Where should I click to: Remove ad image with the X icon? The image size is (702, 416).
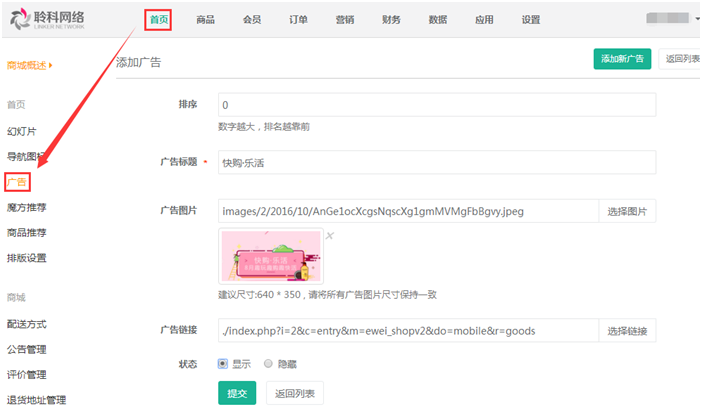coord(329,236)
